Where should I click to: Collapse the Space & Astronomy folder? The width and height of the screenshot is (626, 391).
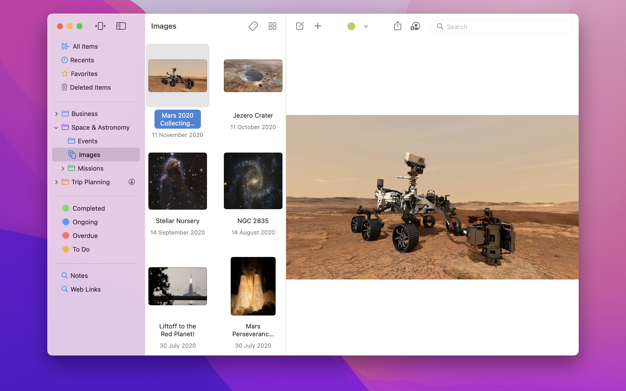[x=56, y=127]
